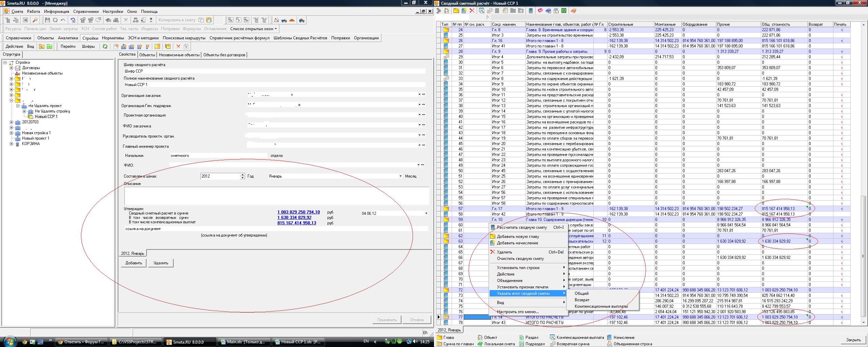
Task: Click the Закрыть button in ССР window
Action: [x=853, y=340]
